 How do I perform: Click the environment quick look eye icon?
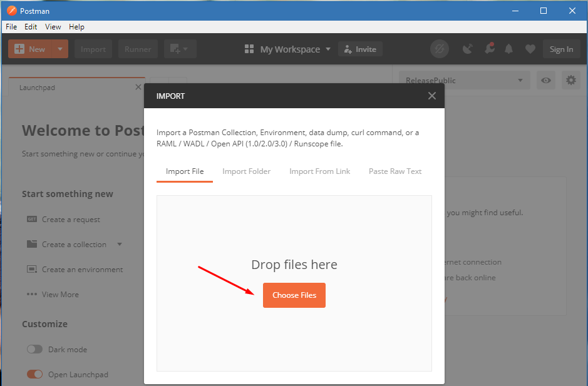tap(546, 80)
